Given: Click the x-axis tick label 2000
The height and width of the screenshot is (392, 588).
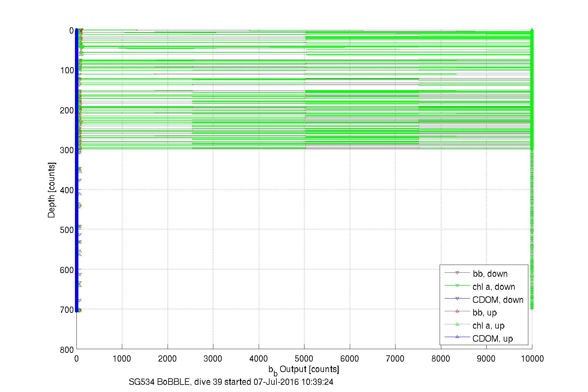Looking at the screenshot, I should pyautogui.click(x=167, y=358).
